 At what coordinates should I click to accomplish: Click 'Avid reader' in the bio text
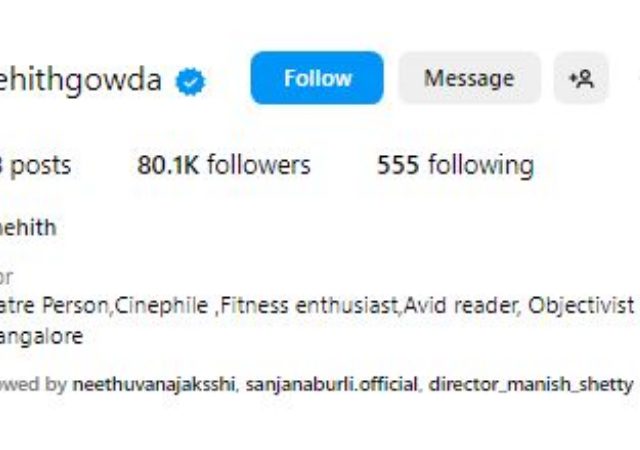[x=460, y=305]
